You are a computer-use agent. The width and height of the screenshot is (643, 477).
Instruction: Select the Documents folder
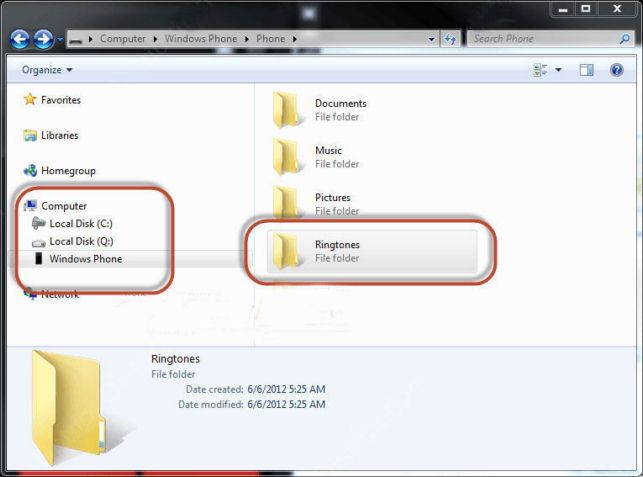click(x=320, y=110)
